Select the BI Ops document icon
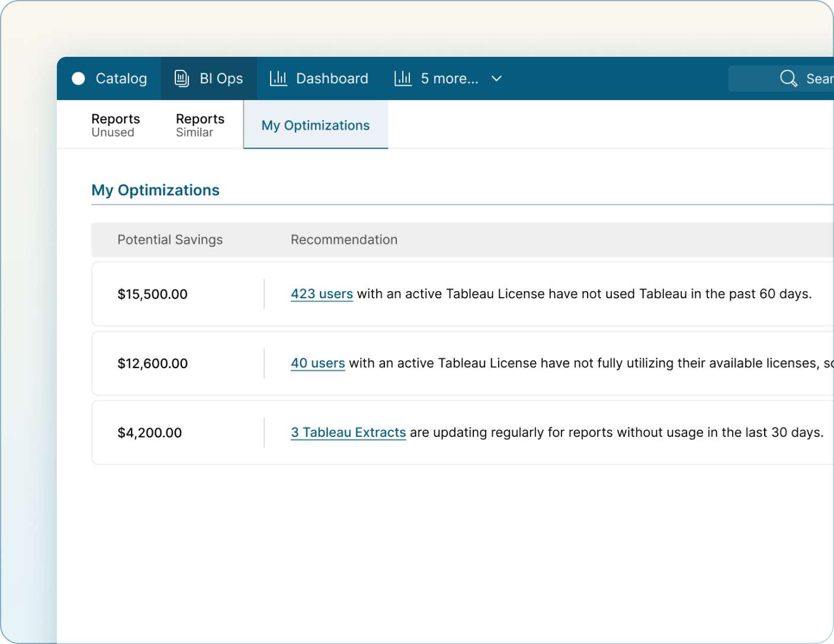This screenshot has width=834, height=644. 181,78
